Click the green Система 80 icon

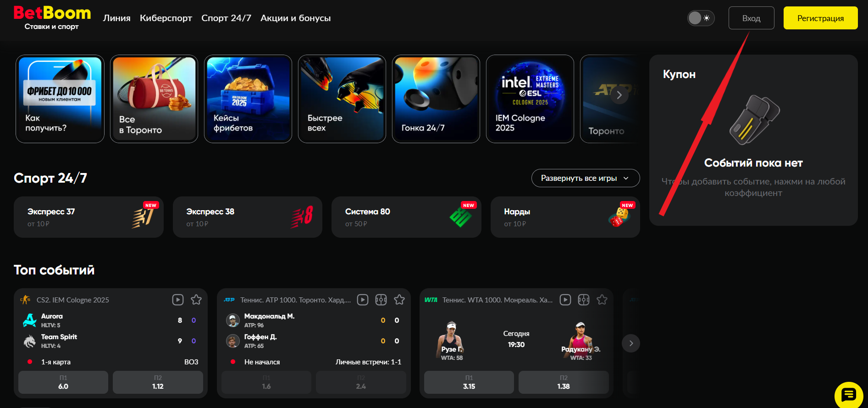tap(460, 217)
